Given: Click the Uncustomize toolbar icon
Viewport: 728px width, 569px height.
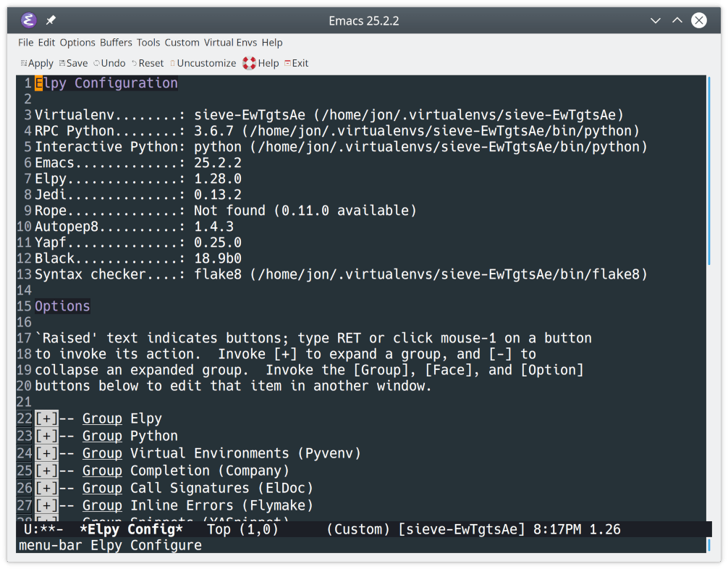Looking at the screenshot, I should tap(203, 63).
